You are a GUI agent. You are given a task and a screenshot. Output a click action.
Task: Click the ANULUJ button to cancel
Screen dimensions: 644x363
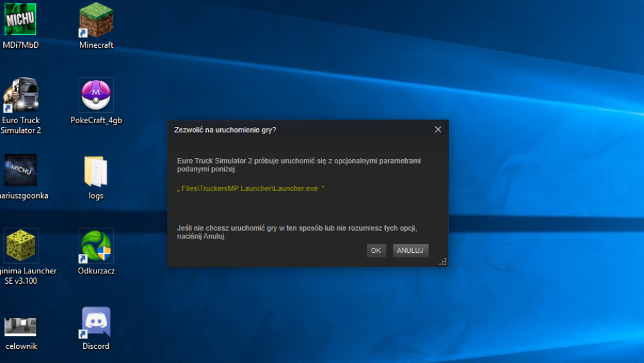[x=410, y=250]
